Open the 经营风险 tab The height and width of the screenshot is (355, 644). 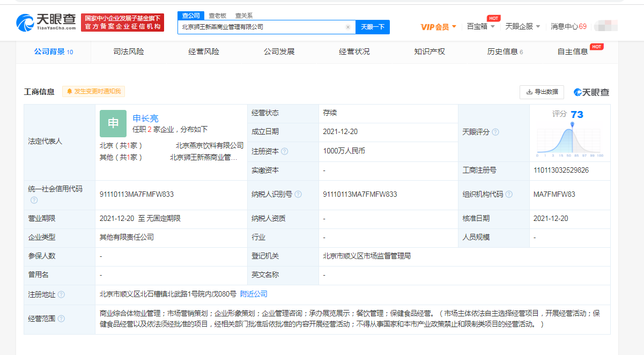tap(204, 52)
